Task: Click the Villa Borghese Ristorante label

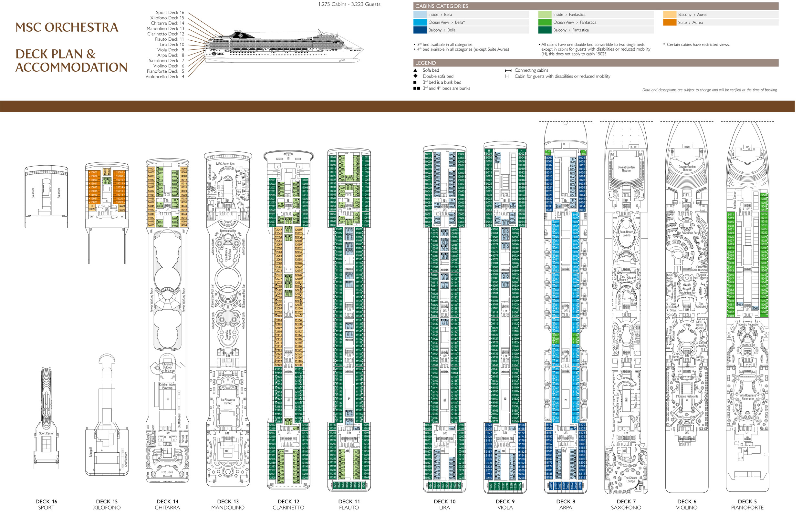Action: pos(747,397)
